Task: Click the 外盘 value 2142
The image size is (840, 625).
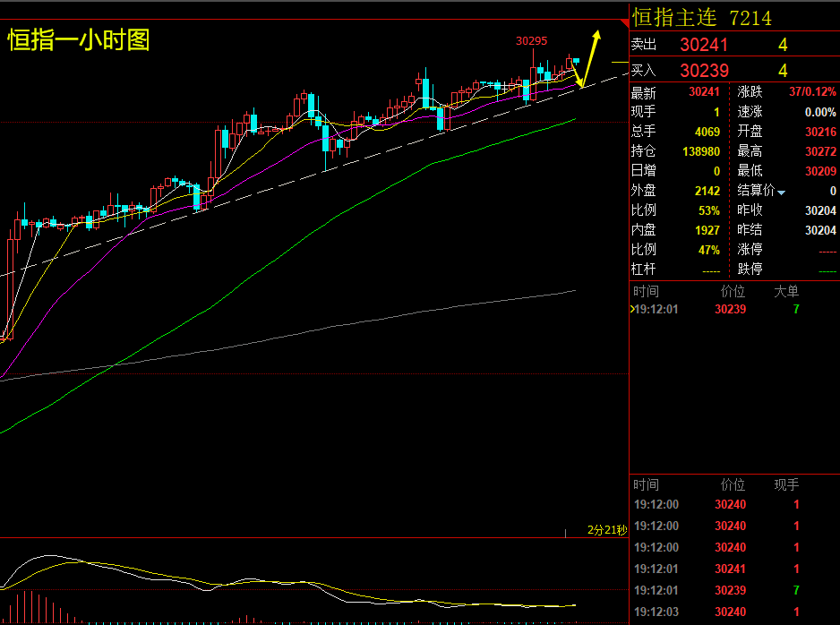Action: pos(707,191)
